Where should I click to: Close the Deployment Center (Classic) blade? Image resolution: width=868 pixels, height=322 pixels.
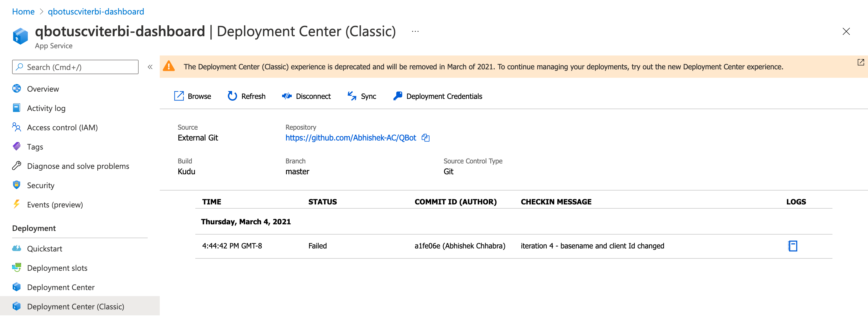pos(846,31)
